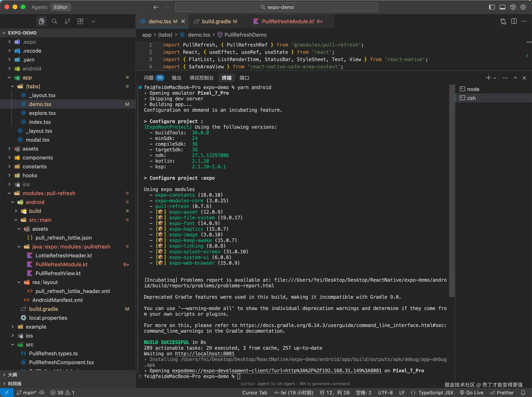This screenshot has height=397, width=532.
Task: Click the terminal vertical scrollbar
Action: 452,190
